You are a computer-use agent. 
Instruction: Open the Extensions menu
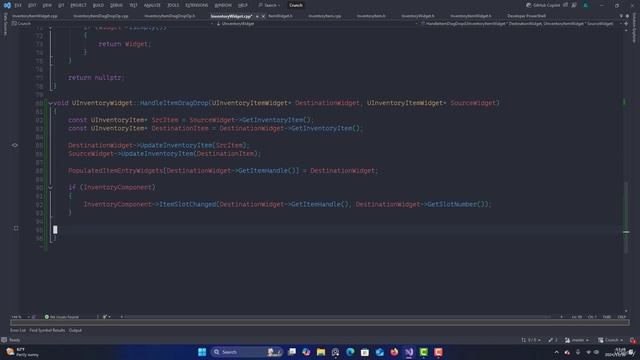point(196,5)
